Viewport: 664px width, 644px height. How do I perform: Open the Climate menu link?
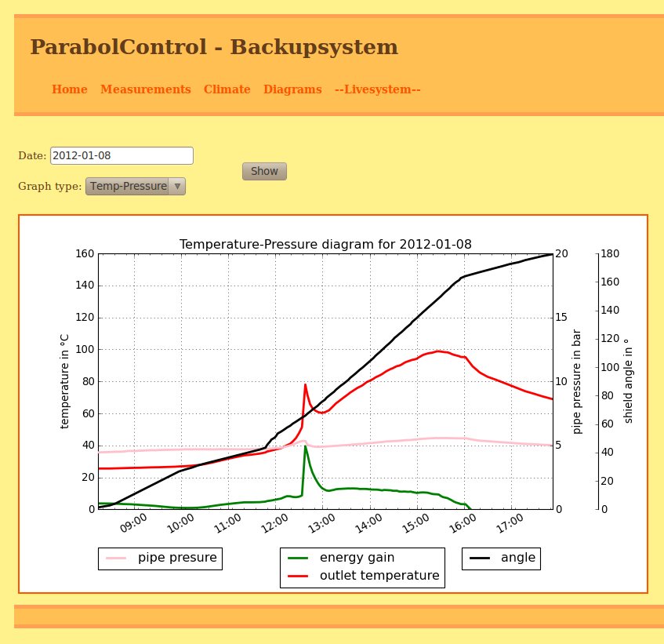click(227, 90)
